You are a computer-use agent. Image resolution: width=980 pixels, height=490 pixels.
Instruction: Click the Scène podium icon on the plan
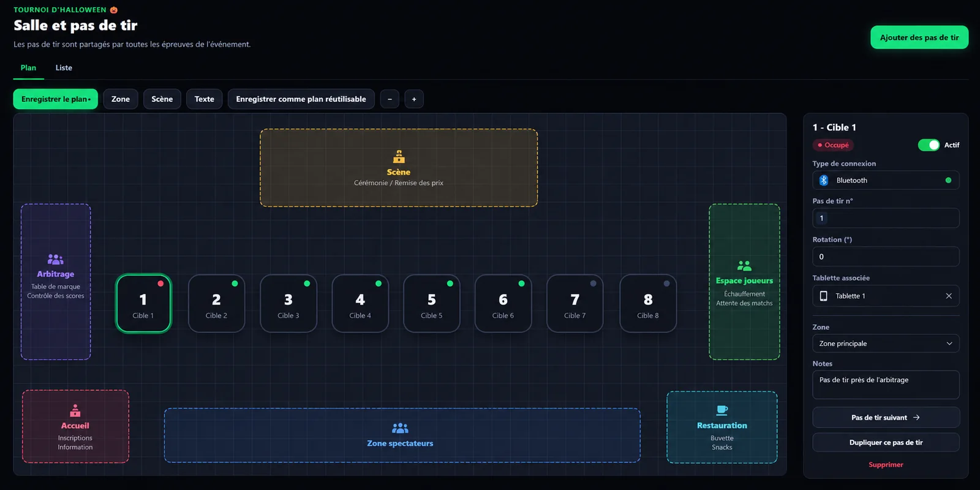[x=399, y=157]
